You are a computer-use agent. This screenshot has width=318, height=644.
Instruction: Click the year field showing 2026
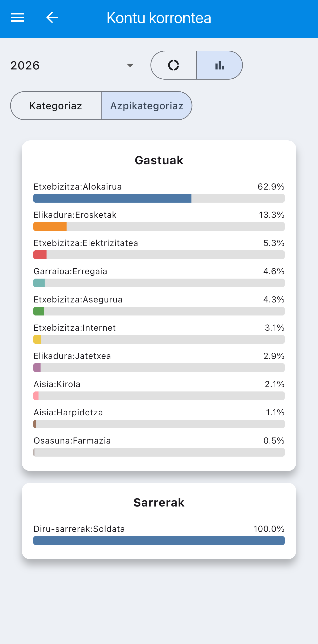(x=74, y=66)
